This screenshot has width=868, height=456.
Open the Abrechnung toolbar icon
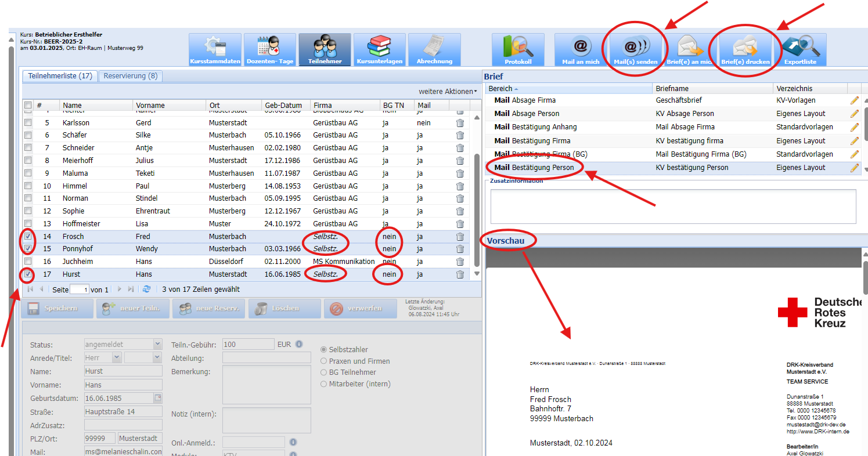434,49
